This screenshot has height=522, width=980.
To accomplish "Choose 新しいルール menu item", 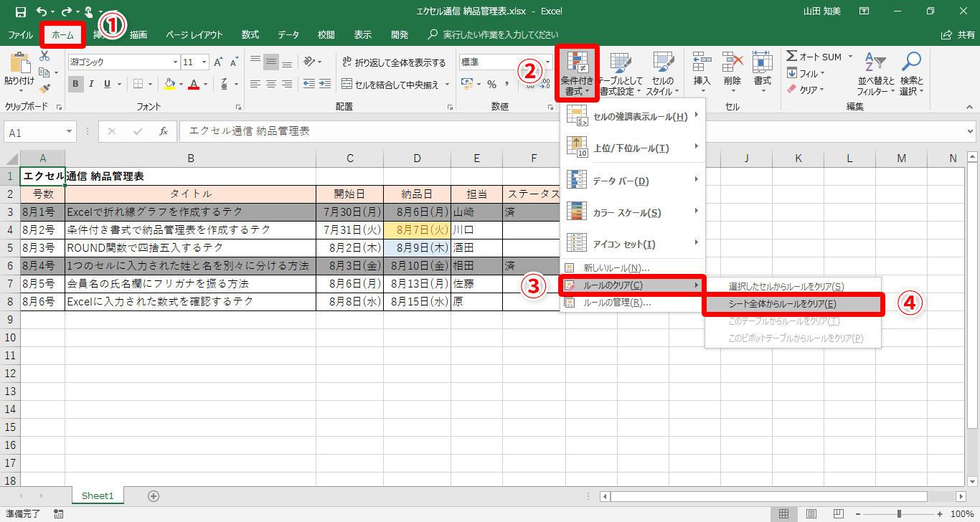I will coord(632,268).
